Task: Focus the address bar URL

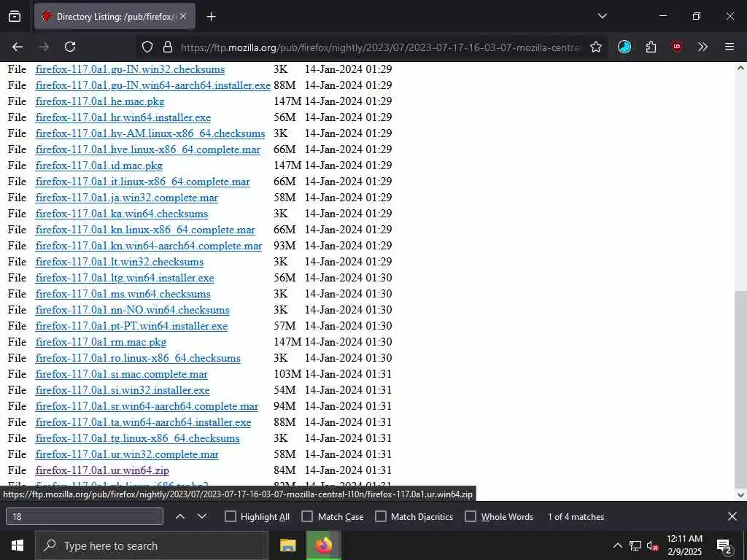Action: coord(379,47)
